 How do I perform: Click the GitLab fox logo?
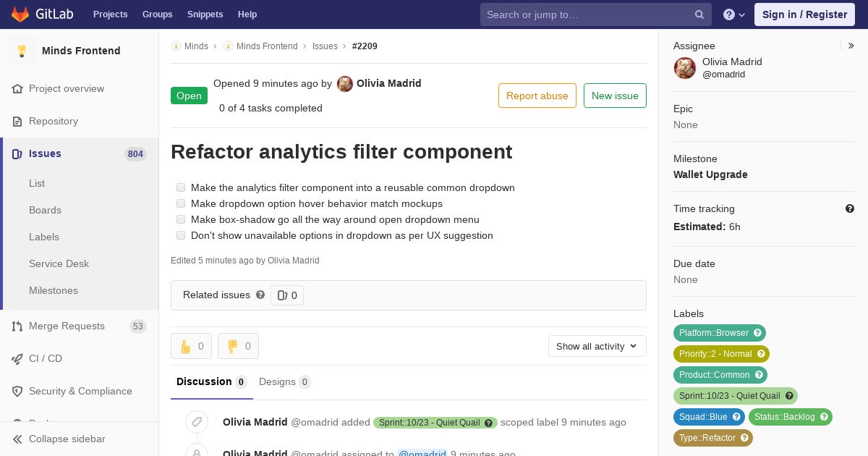pyautogui.click(x=20, y=14)
